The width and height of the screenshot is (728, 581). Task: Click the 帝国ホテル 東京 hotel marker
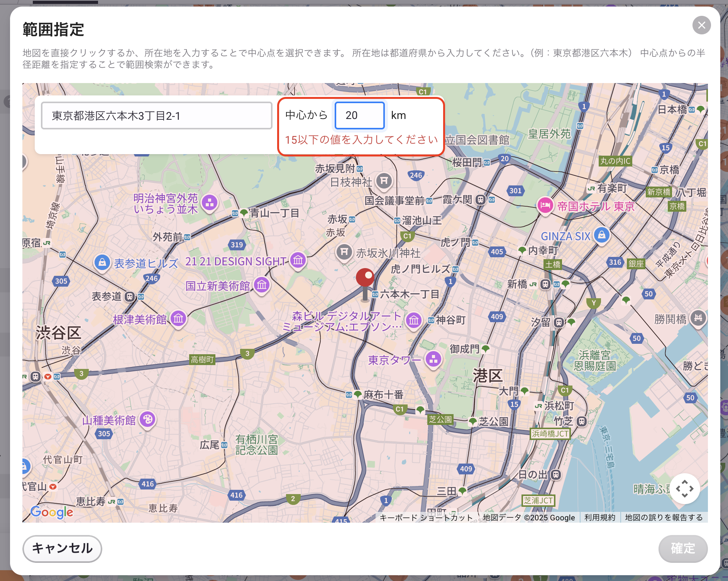tap(545, 205)
